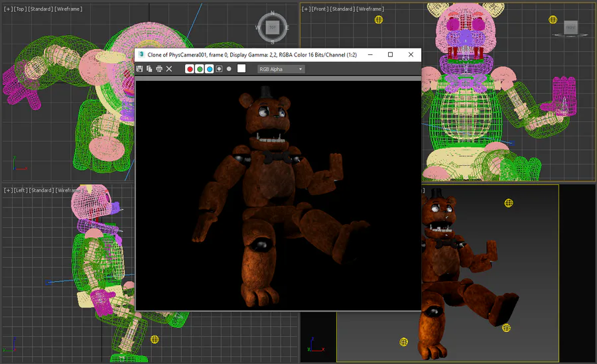Maximize the Clone of PhysCamera001 window
This screenshot has width=597, height=364.
coord(390,54)
